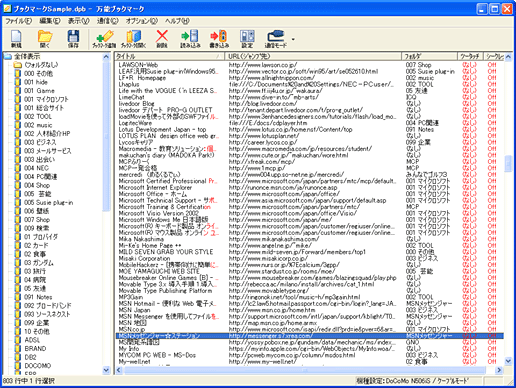Click folder icon beside DOCOMO
This screenshot has height=388, width=516.
pyautogui.click(x=18, y=366)
